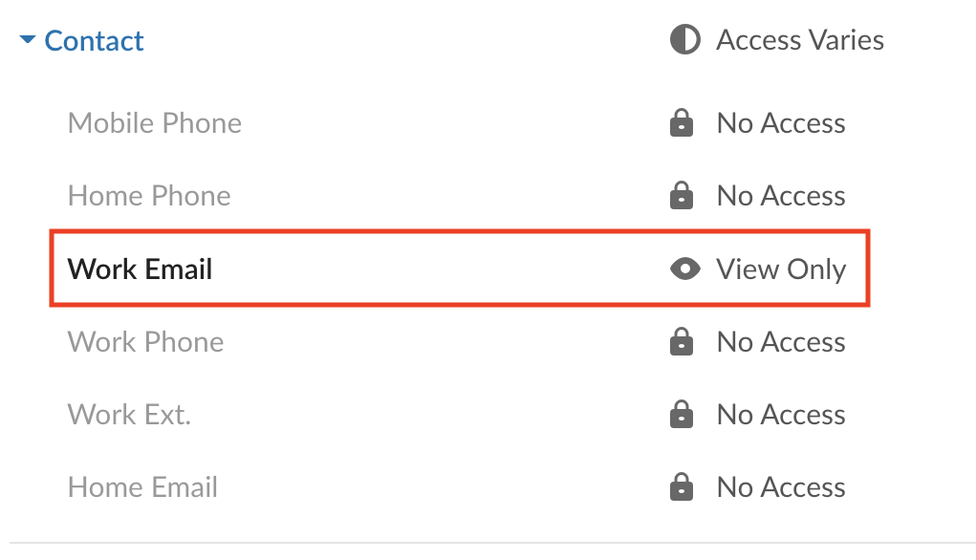Click the lock icon for Work Phone

pos(682,342)
